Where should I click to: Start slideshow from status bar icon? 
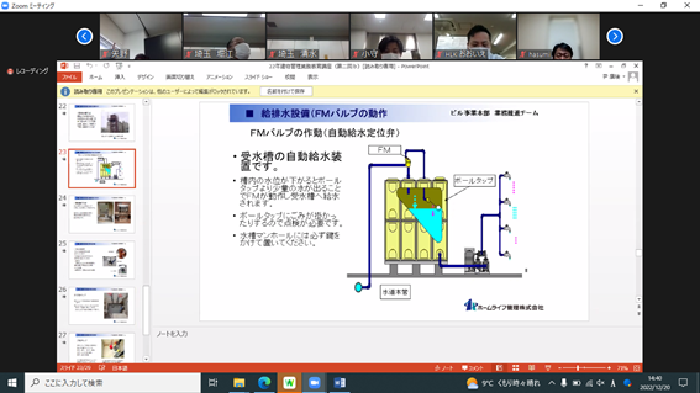(x=548, y=368)
